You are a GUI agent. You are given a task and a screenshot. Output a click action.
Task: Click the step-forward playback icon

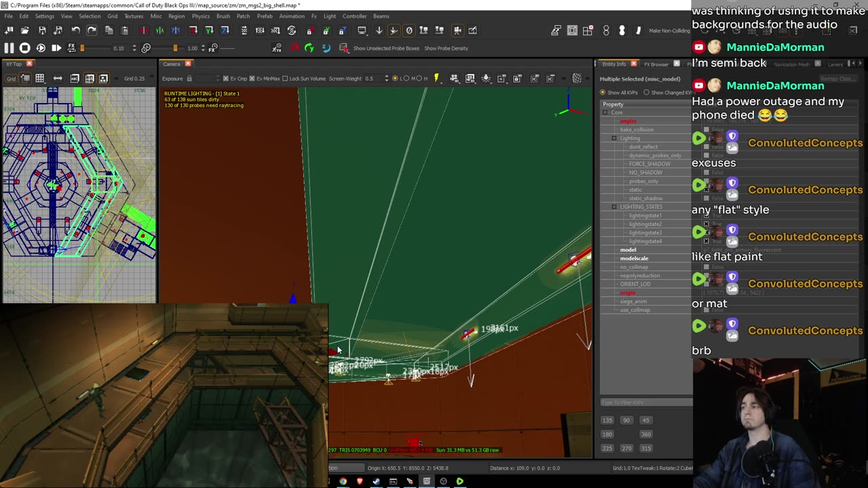[56, 48]
